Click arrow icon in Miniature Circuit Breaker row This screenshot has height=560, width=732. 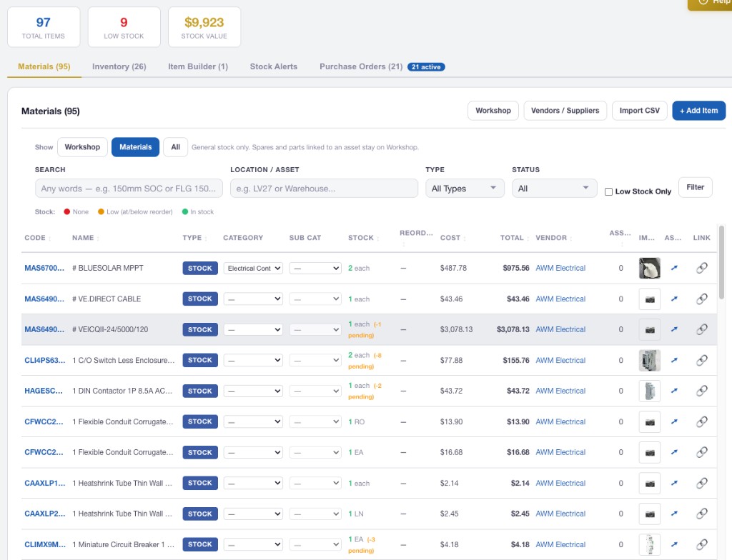(x=674, y=544)
